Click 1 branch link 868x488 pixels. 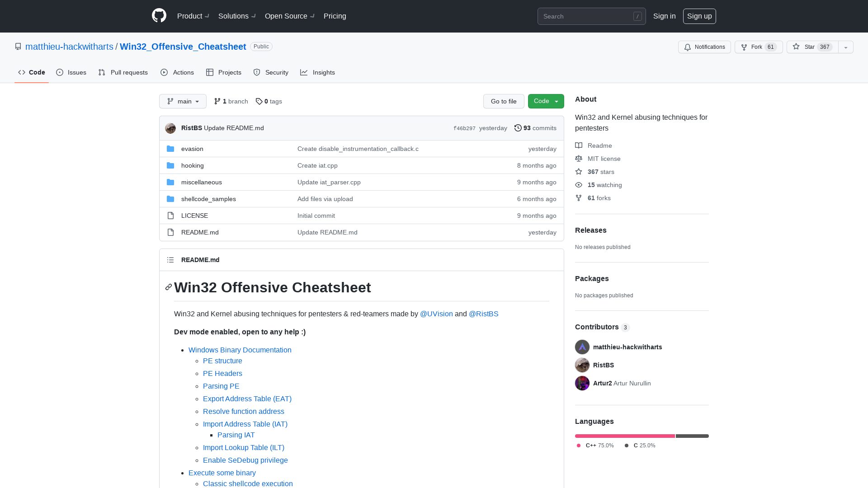[231, 101]
